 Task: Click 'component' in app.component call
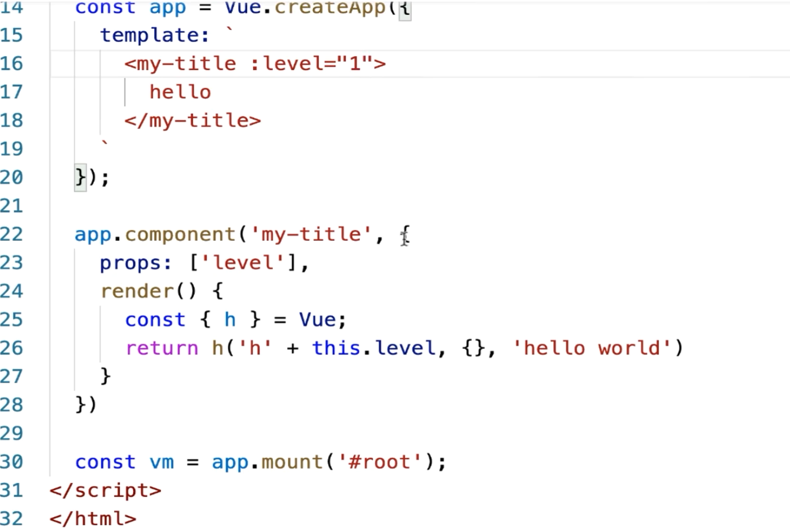180,235
